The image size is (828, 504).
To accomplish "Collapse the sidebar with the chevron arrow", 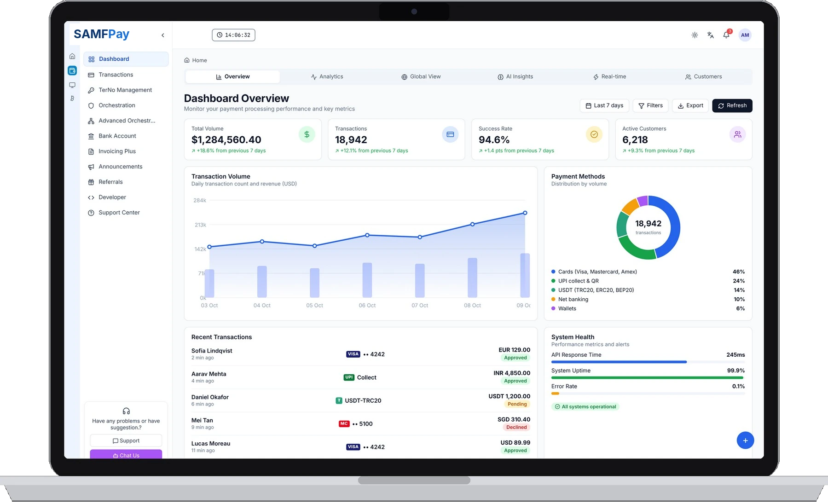I will 162,35.
